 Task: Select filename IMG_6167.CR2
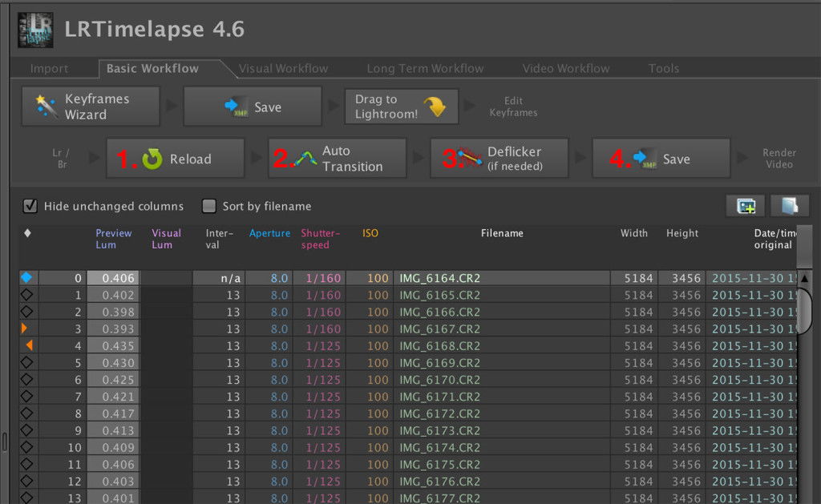tap(440, 329)
